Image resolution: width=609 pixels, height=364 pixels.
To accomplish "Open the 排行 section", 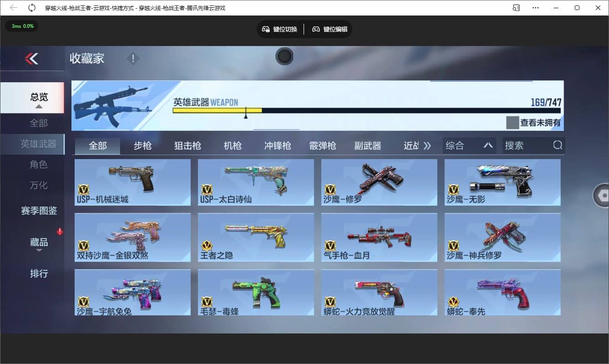I will tap(38, 274).
